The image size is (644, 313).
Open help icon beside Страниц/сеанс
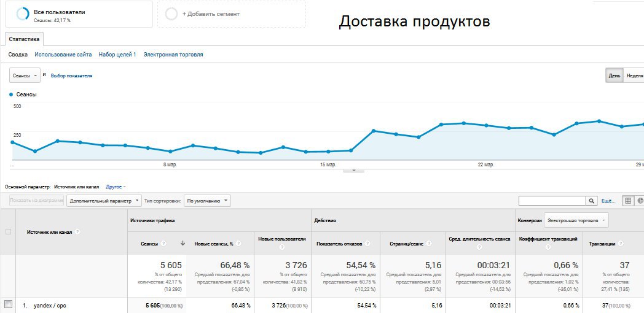[429, 243]
